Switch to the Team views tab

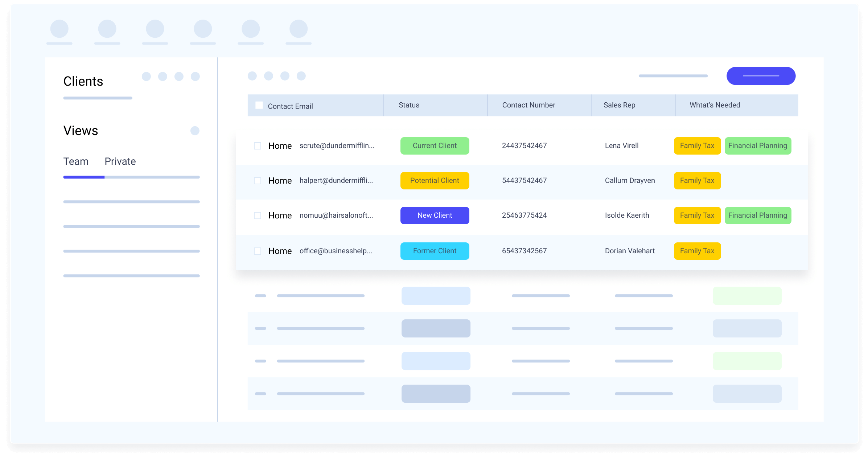point(76,161)
